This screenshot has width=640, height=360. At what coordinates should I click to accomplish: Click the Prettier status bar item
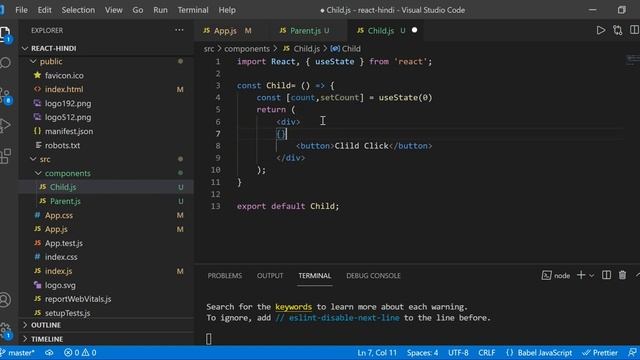(x=600, y=353)
